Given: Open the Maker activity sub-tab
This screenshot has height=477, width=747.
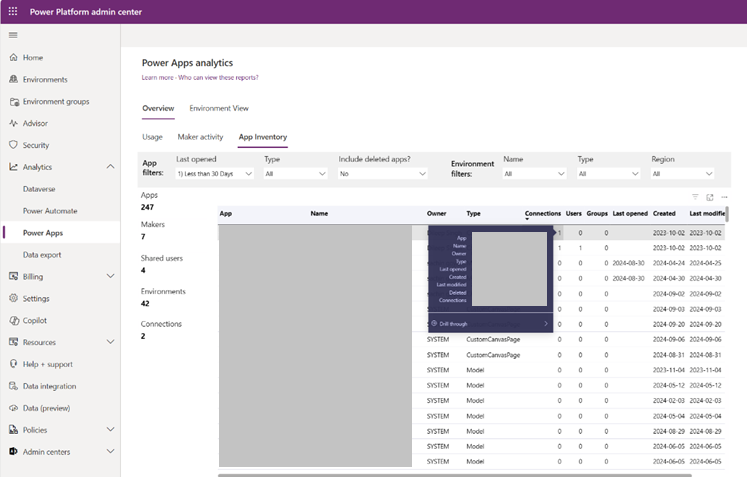Looking at the screenshot, I should tap(200, 137).
